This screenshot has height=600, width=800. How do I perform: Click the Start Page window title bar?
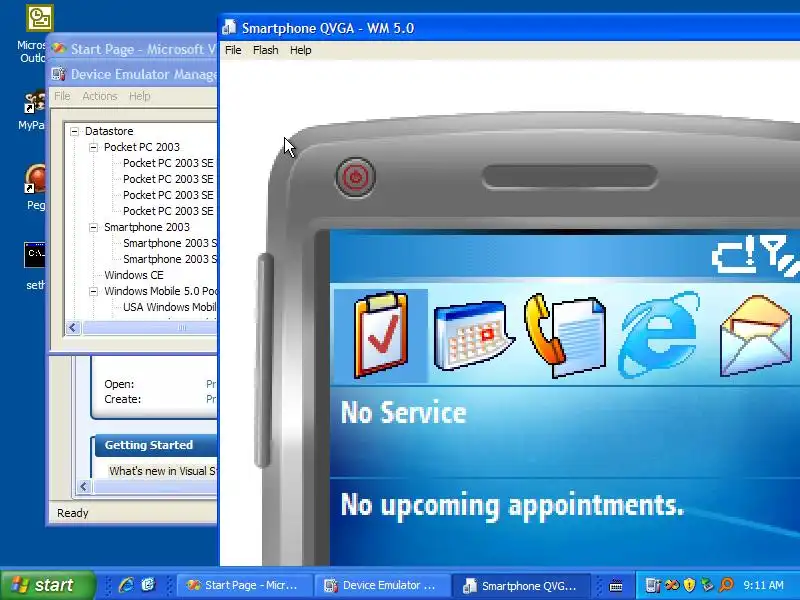pos(134,49)
